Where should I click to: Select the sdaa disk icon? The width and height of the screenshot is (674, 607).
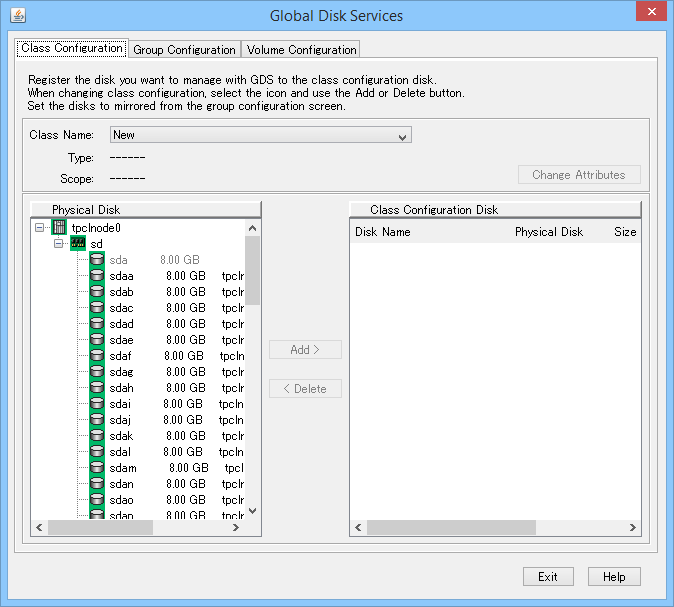(97, 275)
